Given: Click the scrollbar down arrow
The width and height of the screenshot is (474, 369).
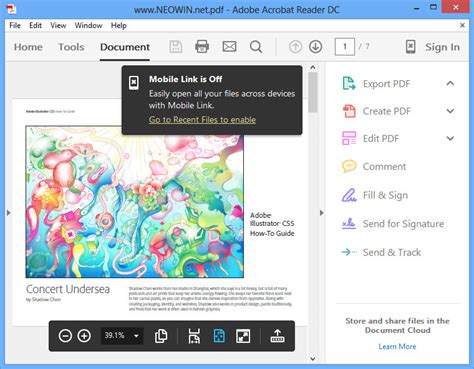Looking at the screenshot, I should point(313,359).
